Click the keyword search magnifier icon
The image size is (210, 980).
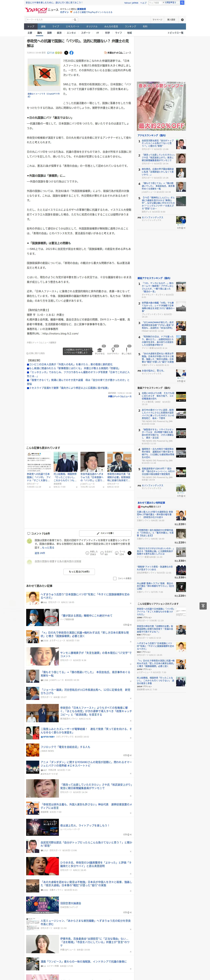(75, 19)
